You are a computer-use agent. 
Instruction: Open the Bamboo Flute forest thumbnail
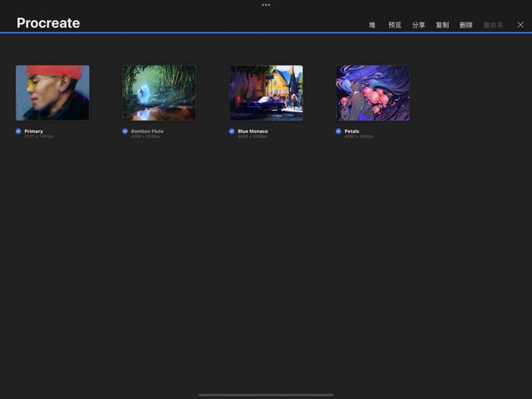159,92
